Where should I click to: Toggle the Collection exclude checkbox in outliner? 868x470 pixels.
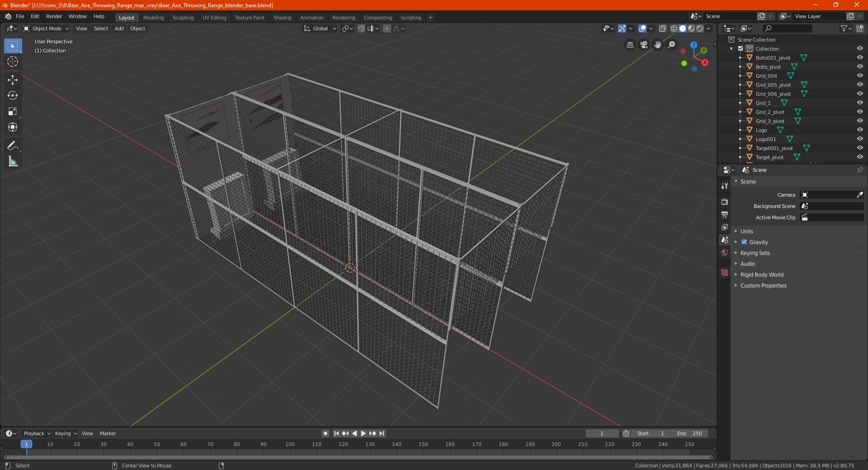pyautogui.click(x=741, y=48)
